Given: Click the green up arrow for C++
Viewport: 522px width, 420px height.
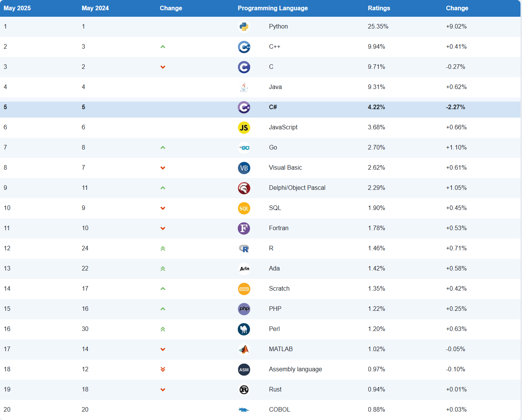Looking at the screenshot, I should click(163, 47).
